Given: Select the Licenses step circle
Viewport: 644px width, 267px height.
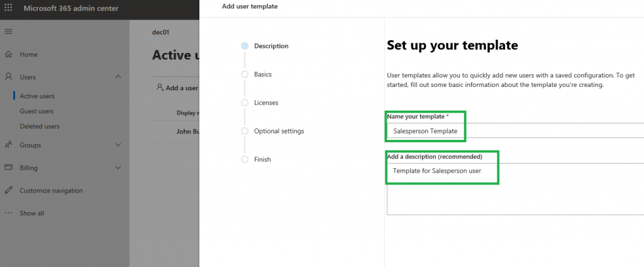Looking at the screenshot, I should tap(245, 103).
